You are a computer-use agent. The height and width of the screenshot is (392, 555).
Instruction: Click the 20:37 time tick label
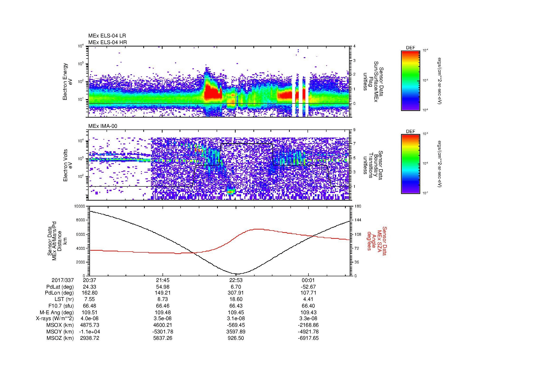tap(90, 280)
